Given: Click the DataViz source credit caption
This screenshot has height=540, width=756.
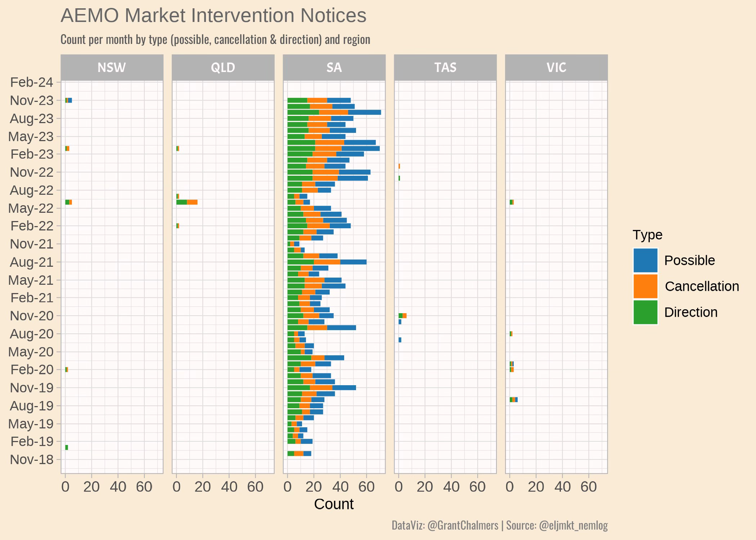Looking at the screenshot, I should pyautogui.click(x=499, y=525).
